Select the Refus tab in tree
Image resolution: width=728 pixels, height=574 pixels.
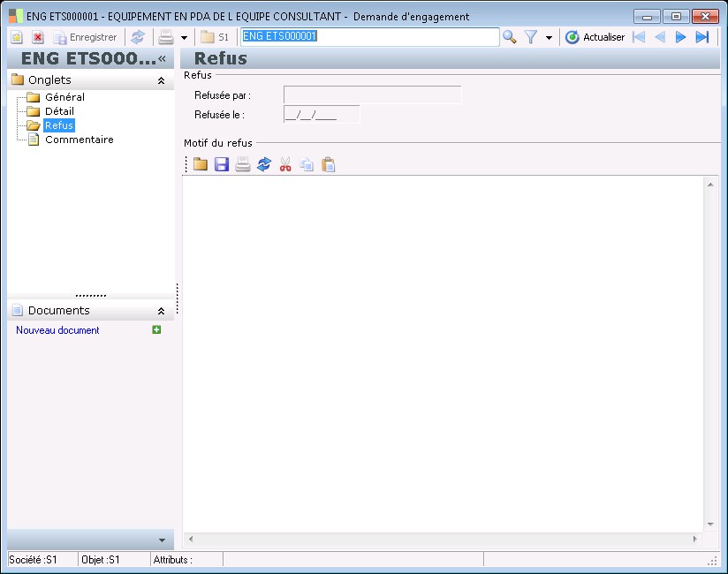[x=59, y=125]
